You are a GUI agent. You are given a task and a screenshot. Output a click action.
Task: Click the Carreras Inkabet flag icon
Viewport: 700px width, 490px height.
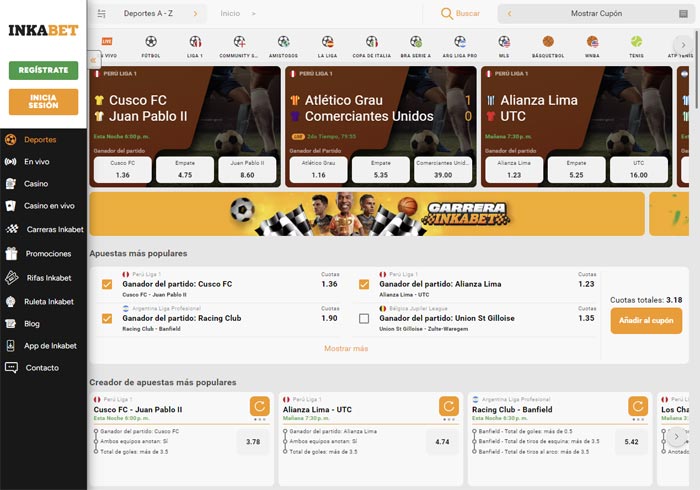pos(12,229)
